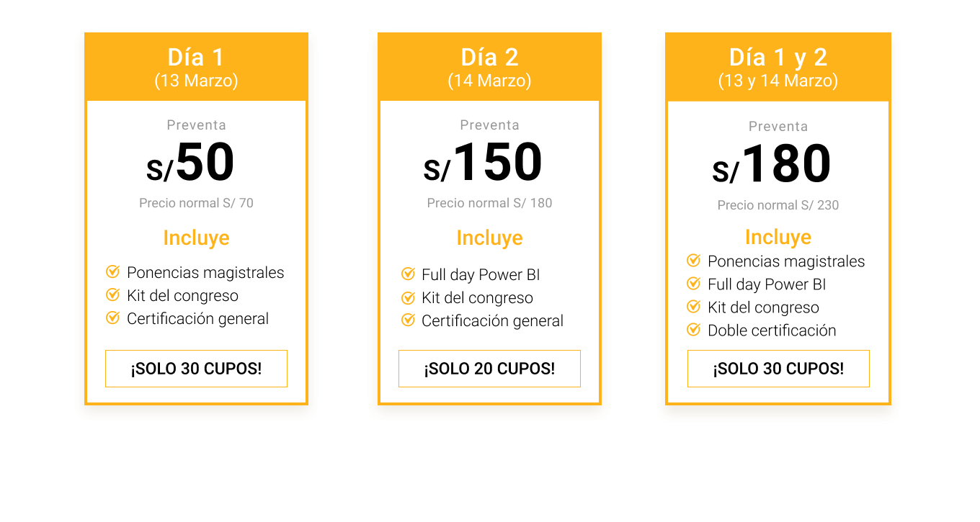The height and width of the screenshot is (522, 980).
Task: Click check icon beside Día 2 Certificación general
Action: tap(408, 320)
